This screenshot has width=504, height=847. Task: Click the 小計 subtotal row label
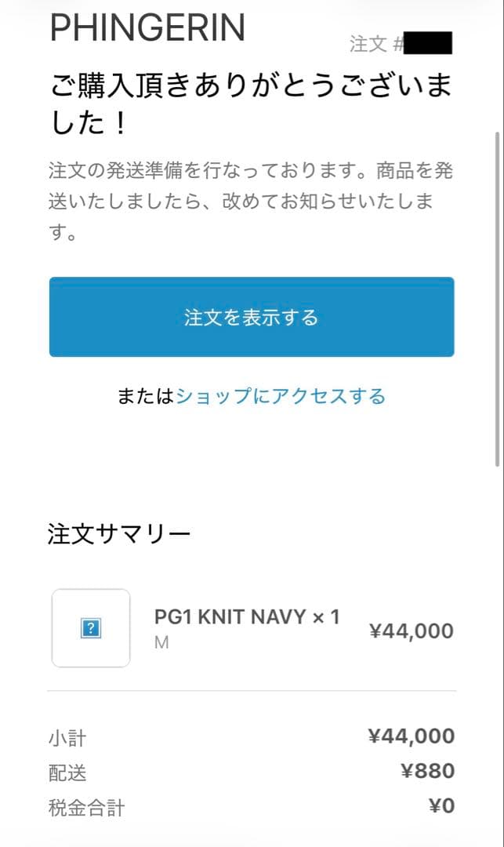[65, 737]
